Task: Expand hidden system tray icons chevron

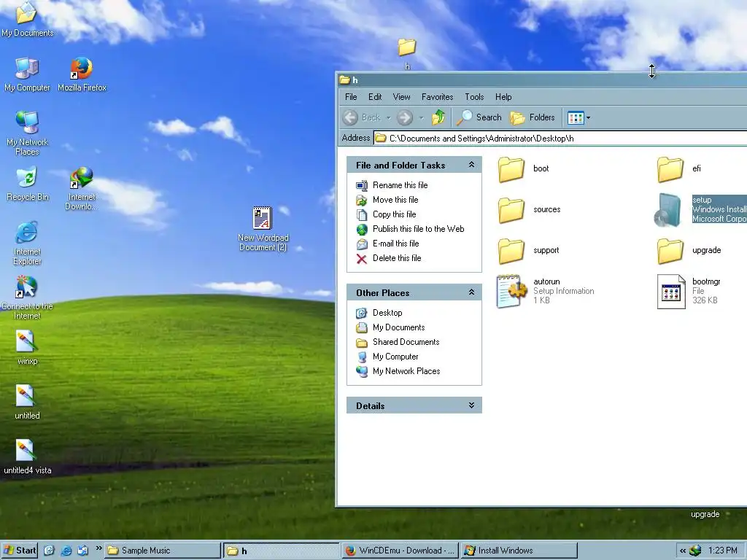Action: coord(682,551)
